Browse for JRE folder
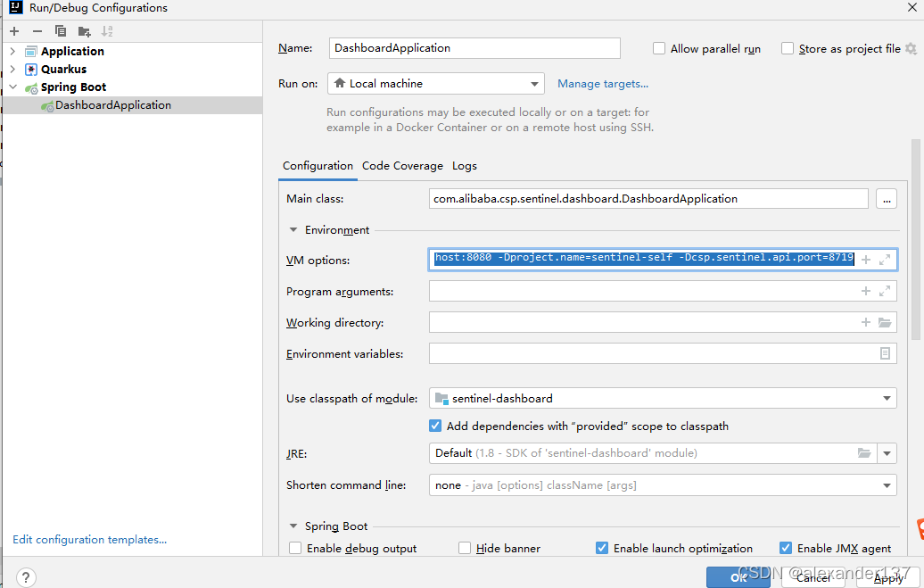Viewport: 924px width, 588px height. point(864,453)
